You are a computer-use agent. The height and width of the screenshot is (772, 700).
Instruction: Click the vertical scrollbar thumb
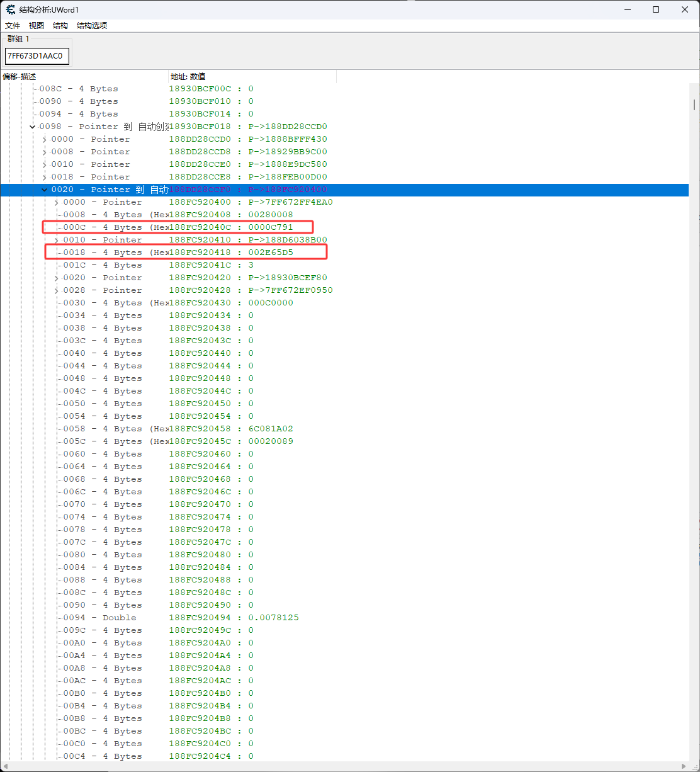[x=694, y=105]
